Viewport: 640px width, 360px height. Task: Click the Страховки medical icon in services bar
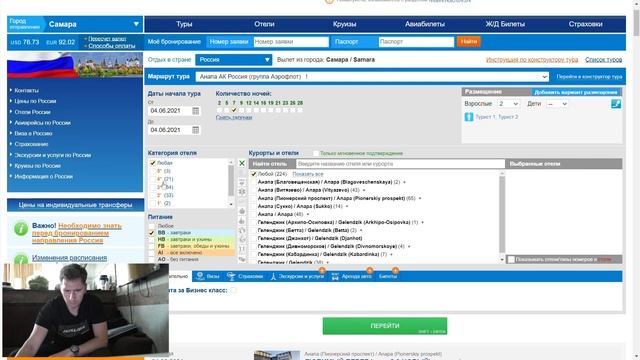(231, 276)
